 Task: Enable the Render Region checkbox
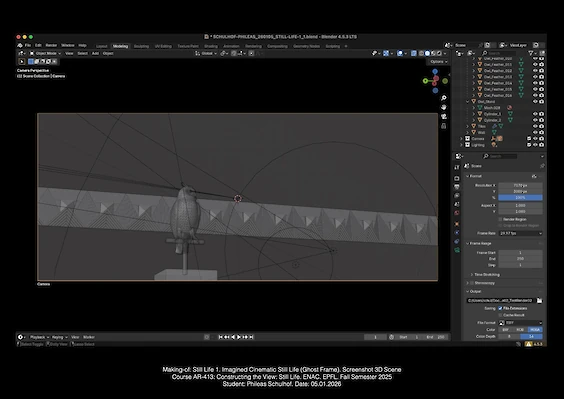[500, 219]
